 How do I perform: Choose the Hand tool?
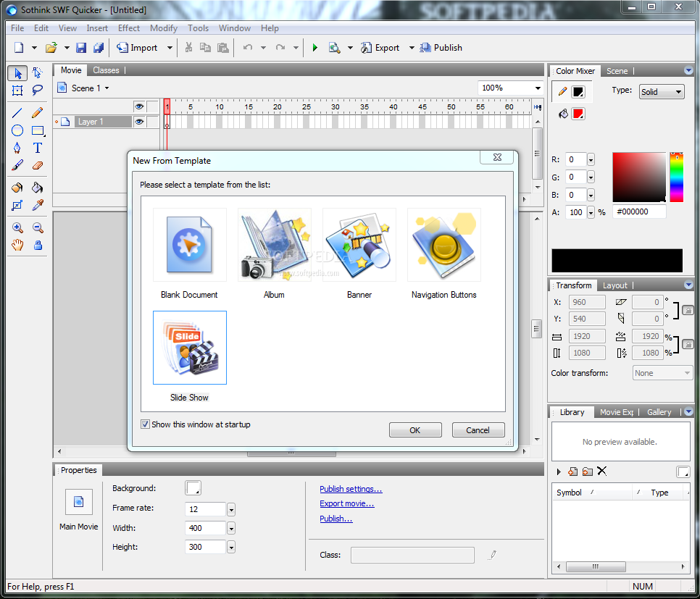pos(17,245)
